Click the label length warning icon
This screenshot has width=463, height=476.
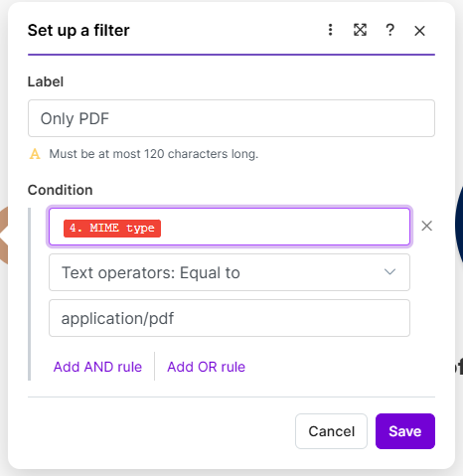(x=35, y=154)
